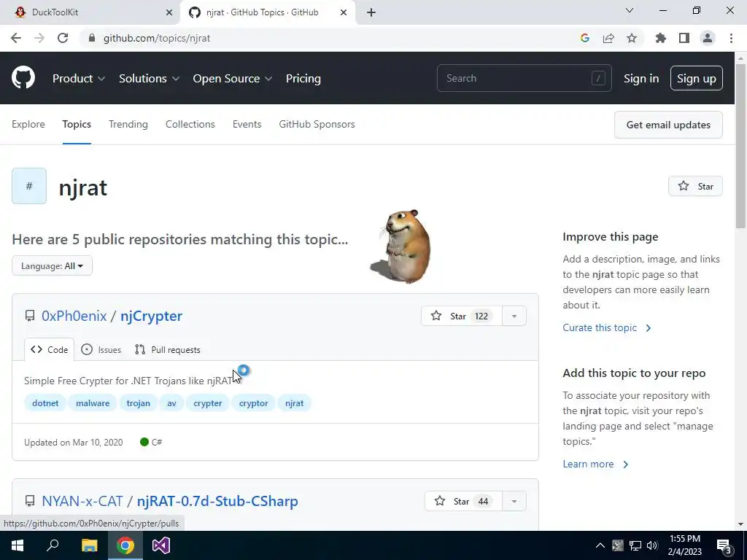Open the Pricing page
Screen dimensions: 747x560
pyautogui.click(x=303, y=78)
